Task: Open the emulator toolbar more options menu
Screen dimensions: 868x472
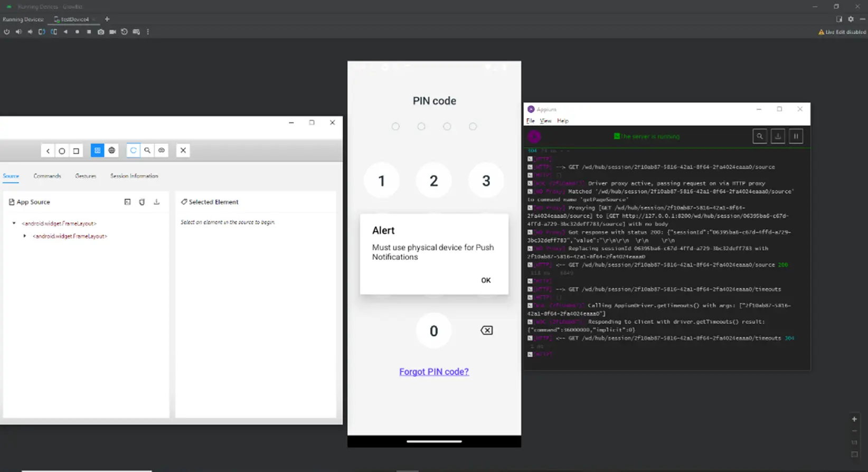Action: pos(148,32)
